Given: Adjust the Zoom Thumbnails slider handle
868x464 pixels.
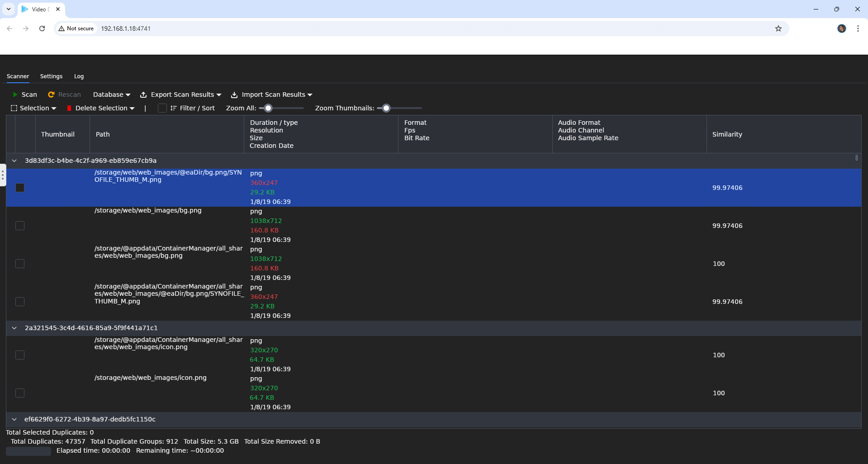Looking at the screenshot, I should (x=386, y=108).
